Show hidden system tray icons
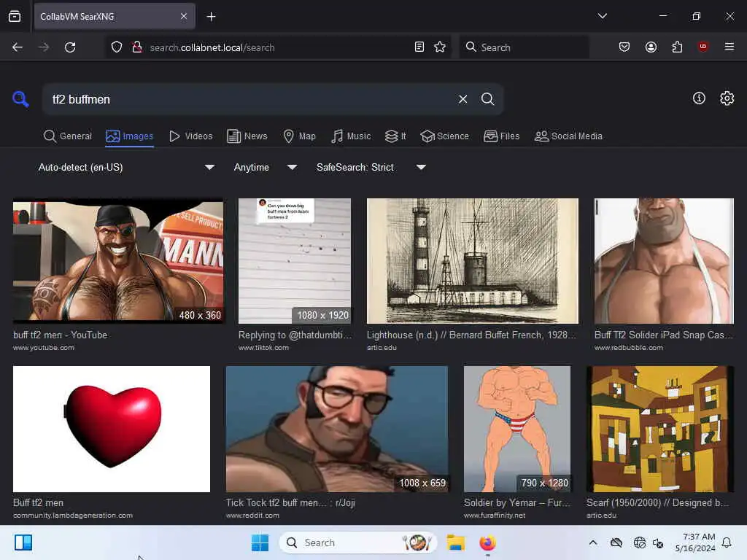The width and height of the screenshot is (747, 560). (x=592, y=542)
